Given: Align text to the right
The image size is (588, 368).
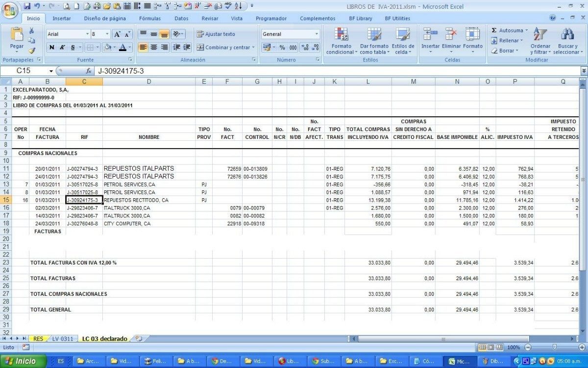Looking at the screenshot, I should tap(164, 48).
